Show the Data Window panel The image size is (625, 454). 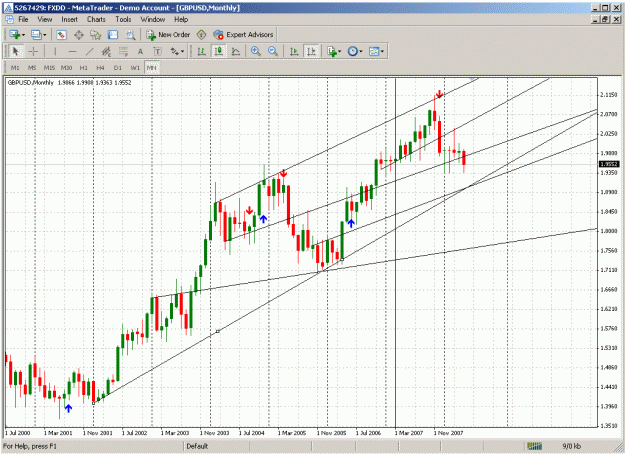click(x=79, y=35)
